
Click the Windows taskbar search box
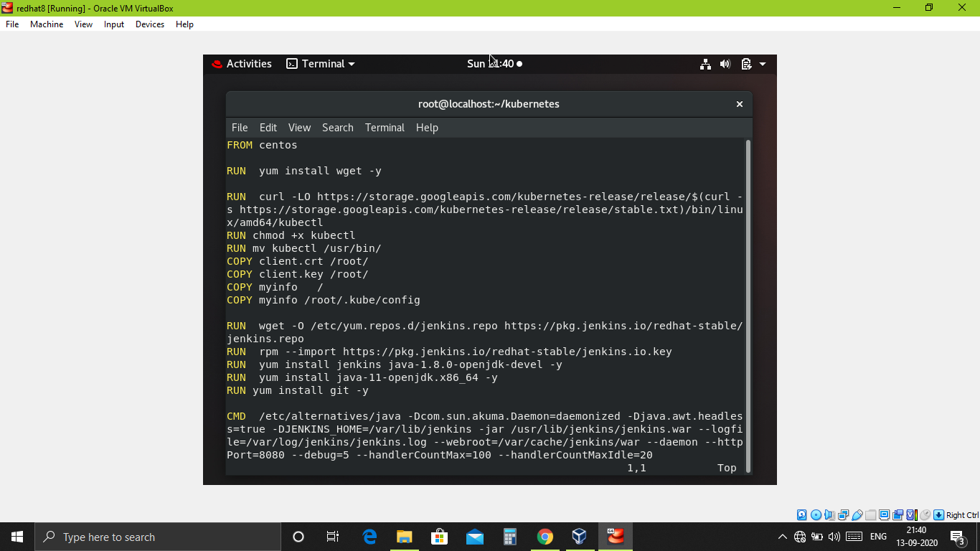tap(158, 537)
